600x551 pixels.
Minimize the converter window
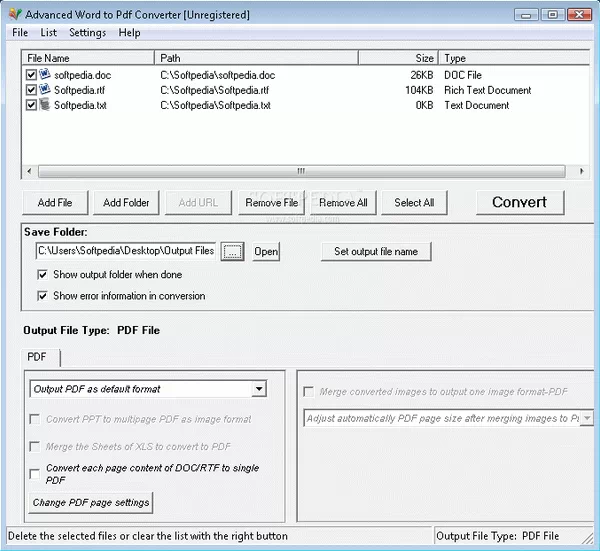click(526, 15)
